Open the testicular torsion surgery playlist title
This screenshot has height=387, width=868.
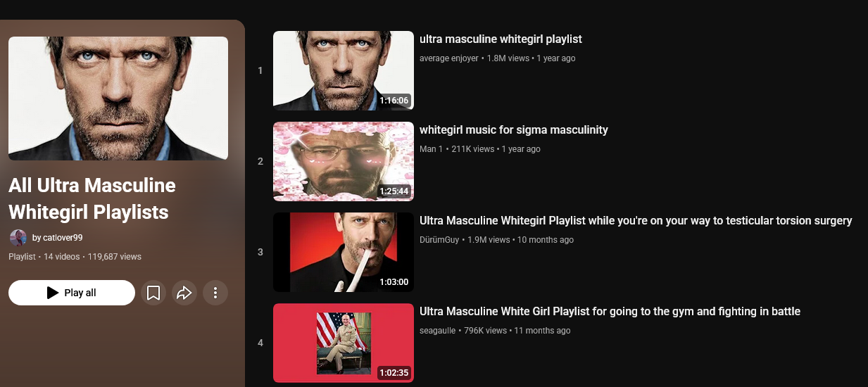(x=636, y=221)
